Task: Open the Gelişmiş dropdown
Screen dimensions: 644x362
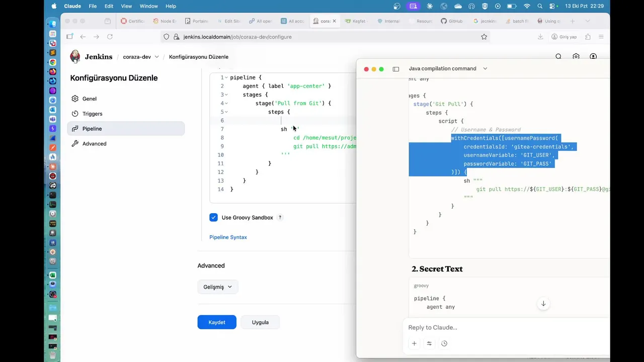Action: [217, 287]
